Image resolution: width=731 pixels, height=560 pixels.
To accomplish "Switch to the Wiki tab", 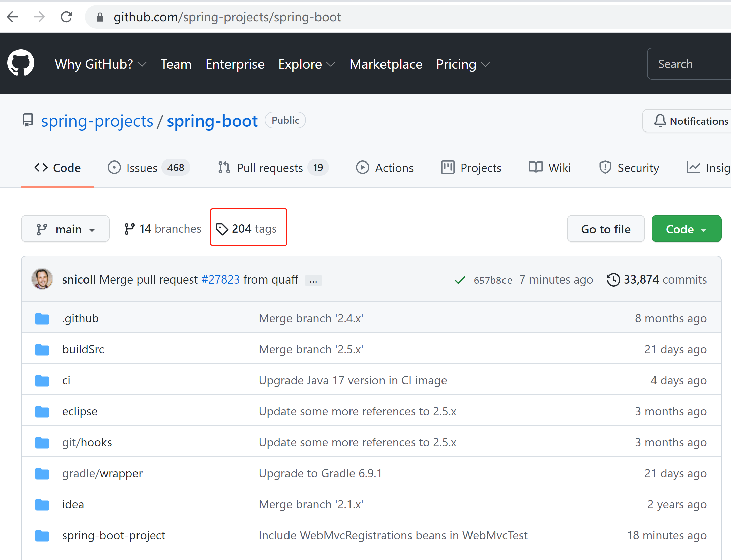I will (550, 168).
